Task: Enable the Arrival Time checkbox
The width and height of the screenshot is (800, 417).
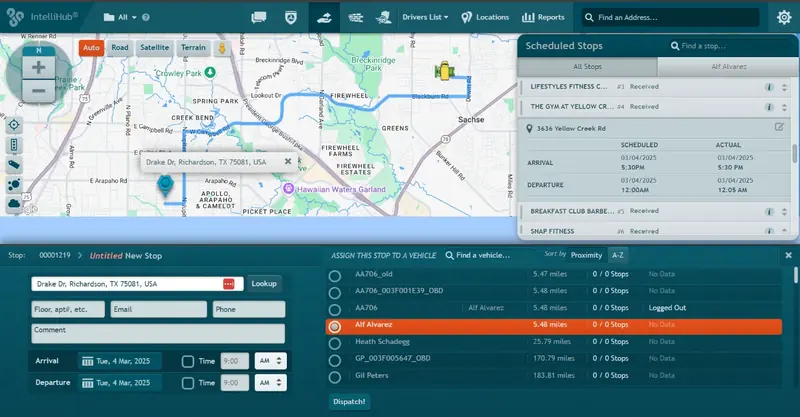Action: 188,361
